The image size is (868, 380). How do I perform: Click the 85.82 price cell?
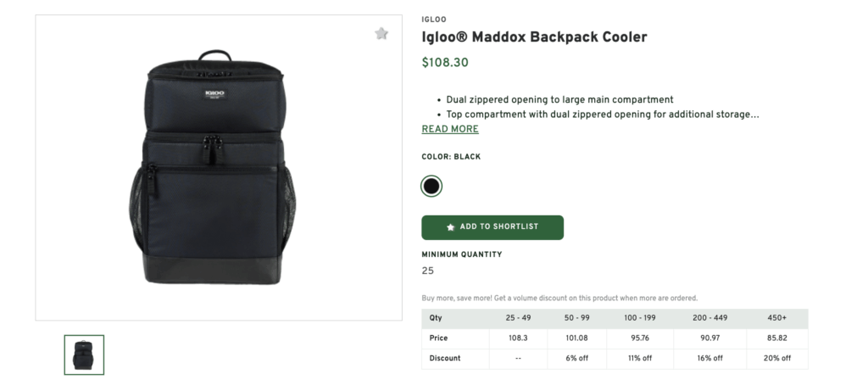(x=777, y=338)
